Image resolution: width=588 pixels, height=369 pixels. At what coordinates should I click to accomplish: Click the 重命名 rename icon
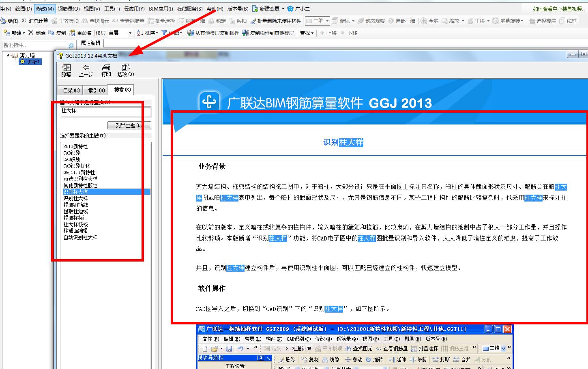[x=80, y=33]
